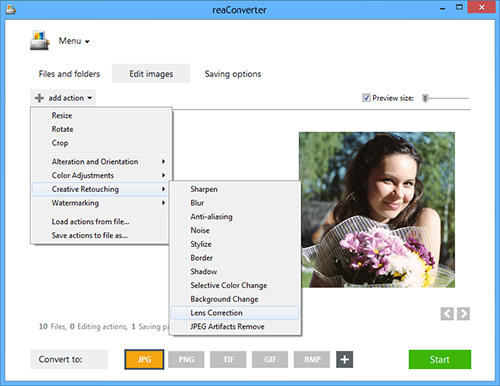Image resolution: width=500 pixels, height=386 pixels.
Task: Click the plus icon beside add action
Action: coord(39,98)
